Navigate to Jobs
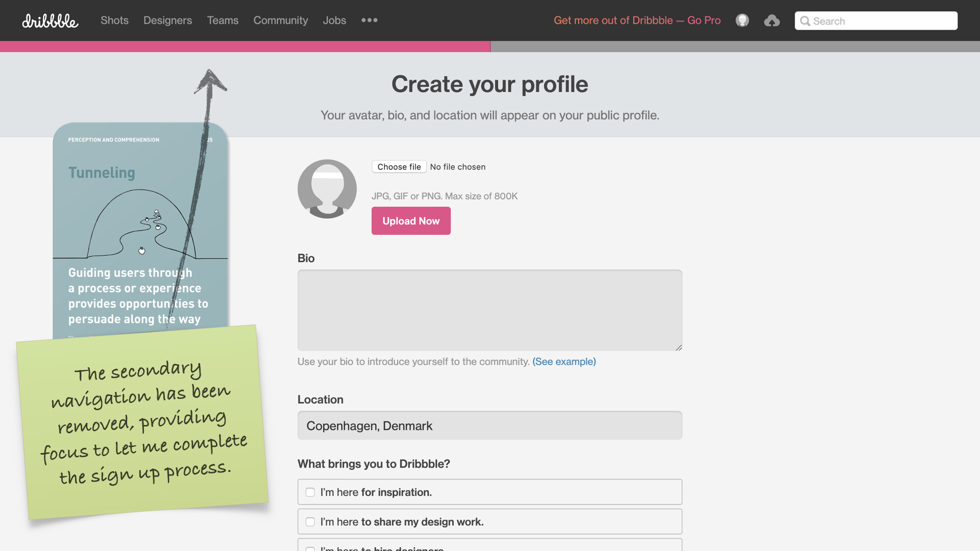Image resolution: width=980 pixels, height=551 pixels. pos(334,20)
